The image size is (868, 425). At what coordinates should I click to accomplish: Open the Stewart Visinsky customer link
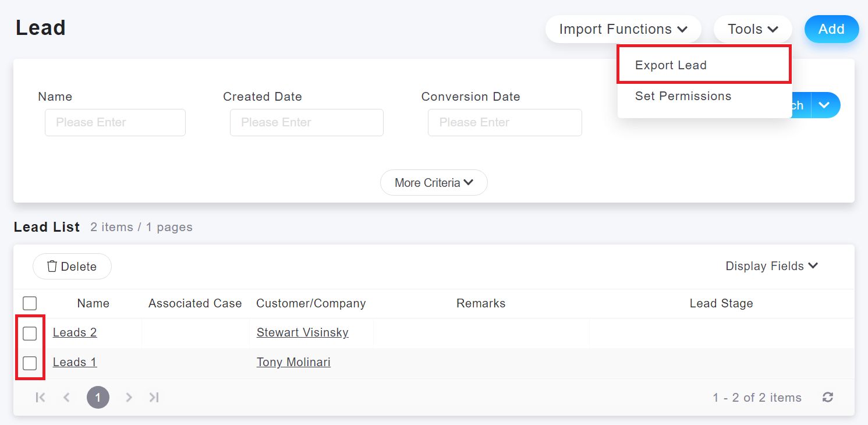click(302, 332)
